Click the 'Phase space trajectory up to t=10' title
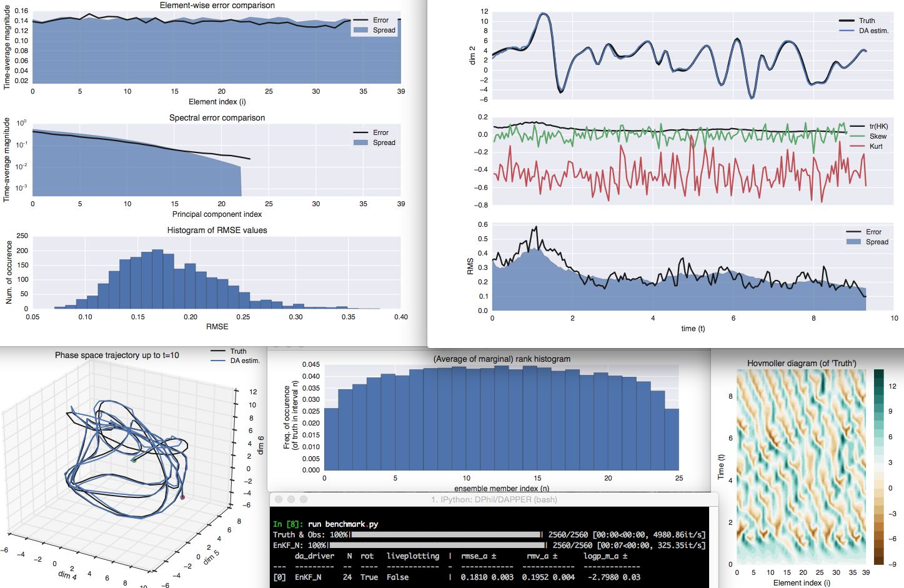This screenshot has width=904, height=588. tap(117, 355)
